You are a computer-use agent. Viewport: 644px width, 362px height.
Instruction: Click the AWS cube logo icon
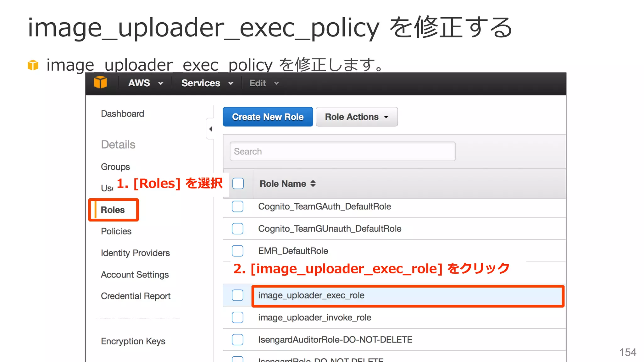100,83
